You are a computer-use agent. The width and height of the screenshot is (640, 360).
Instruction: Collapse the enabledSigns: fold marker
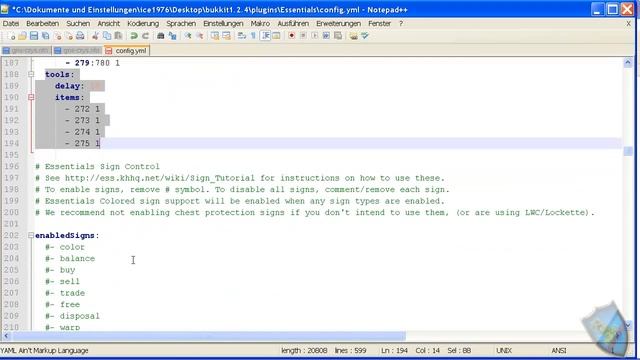pos(31,235)
